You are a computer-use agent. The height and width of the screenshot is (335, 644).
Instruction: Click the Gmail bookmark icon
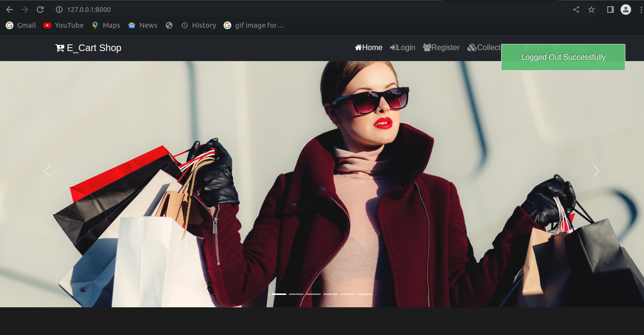(x=9, y=25)
